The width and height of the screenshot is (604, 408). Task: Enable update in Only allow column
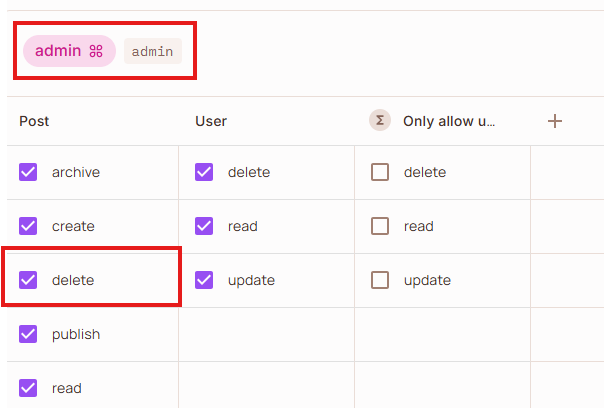coord(380,280)
